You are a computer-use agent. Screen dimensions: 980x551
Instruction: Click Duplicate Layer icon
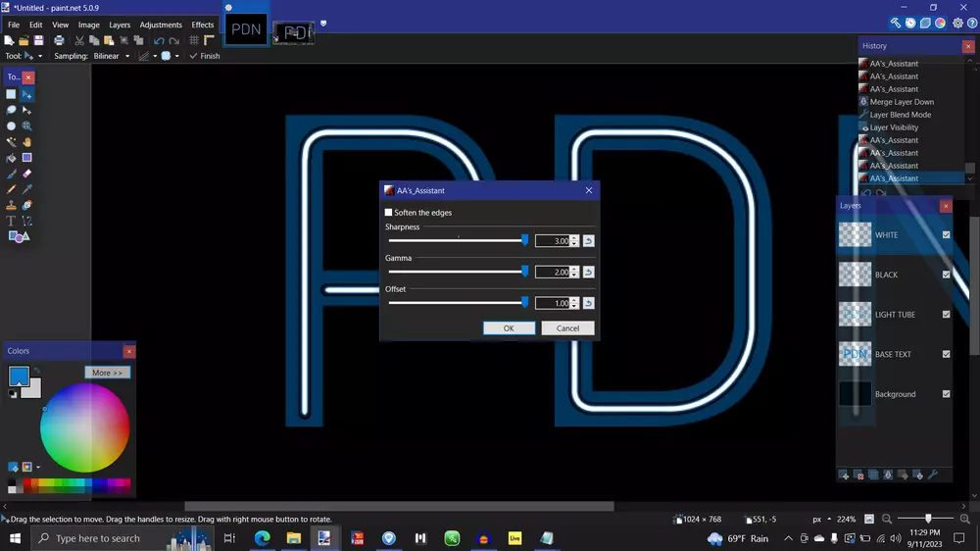(x=873, y=476)
